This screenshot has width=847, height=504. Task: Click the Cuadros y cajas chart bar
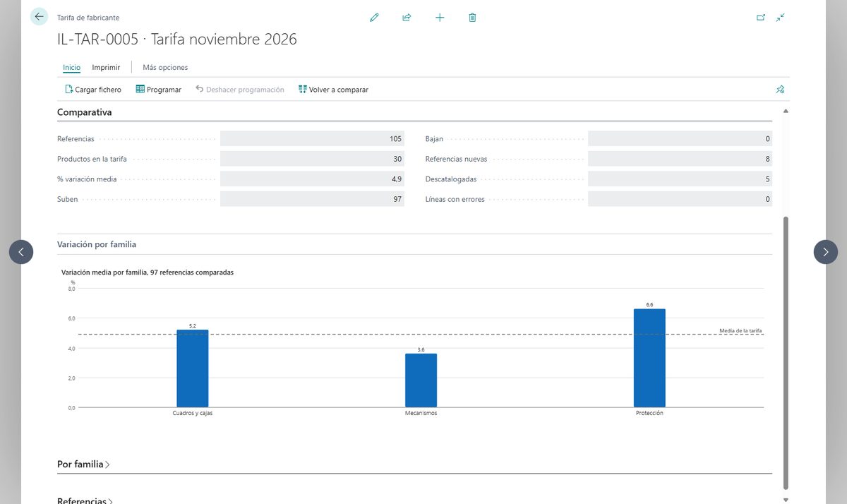click(193, 368)
